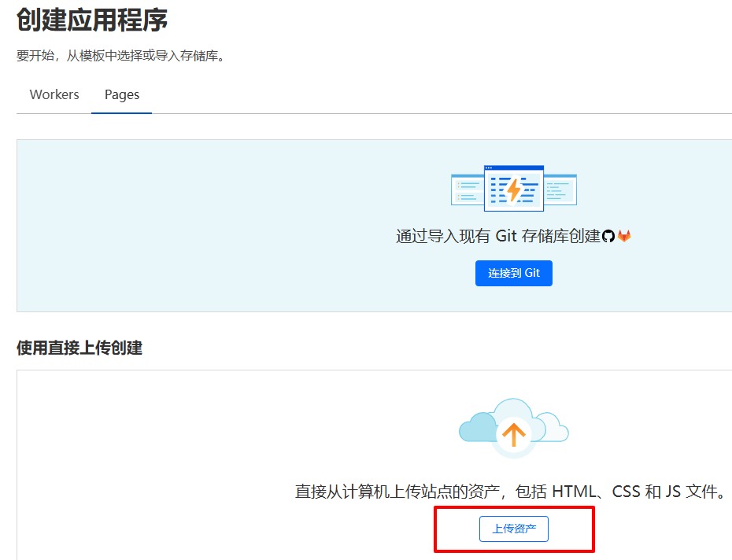The image size is (732, 560).
Task: Click the cloud upload arrow illustration
Action: [x=513, y=427]
